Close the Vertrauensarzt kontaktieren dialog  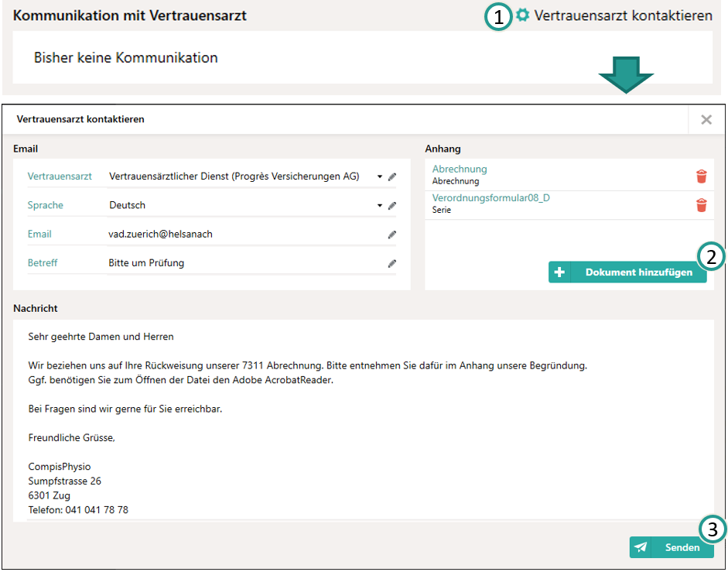(706, 120)
